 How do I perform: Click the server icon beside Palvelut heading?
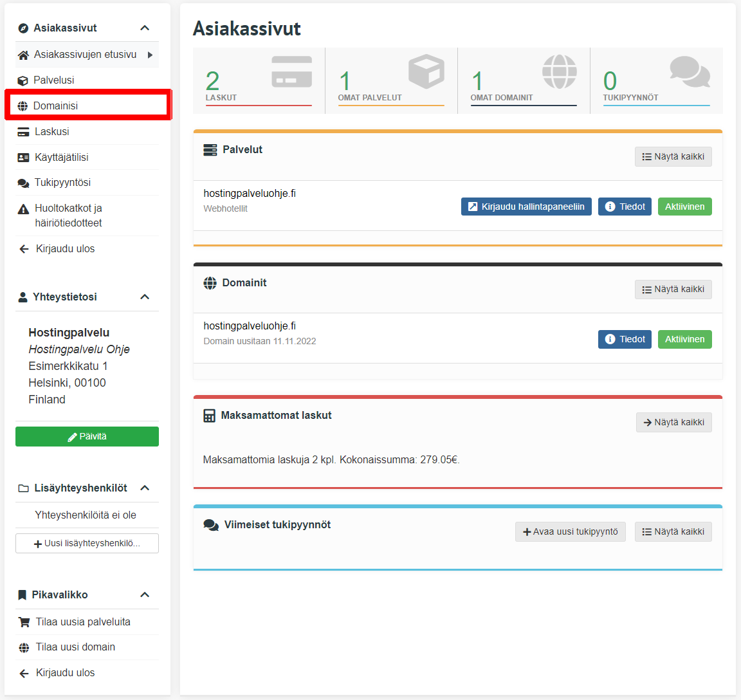pos(210,150)
